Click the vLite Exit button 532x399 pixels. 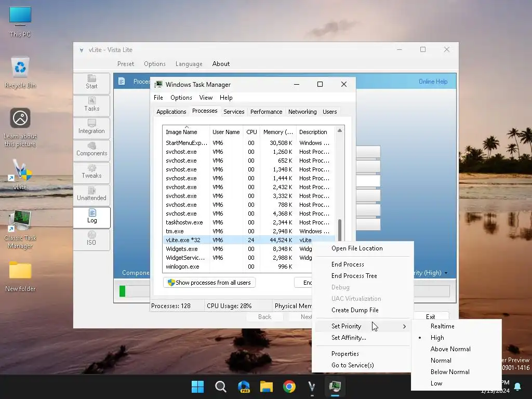click(x=431, y=316)
